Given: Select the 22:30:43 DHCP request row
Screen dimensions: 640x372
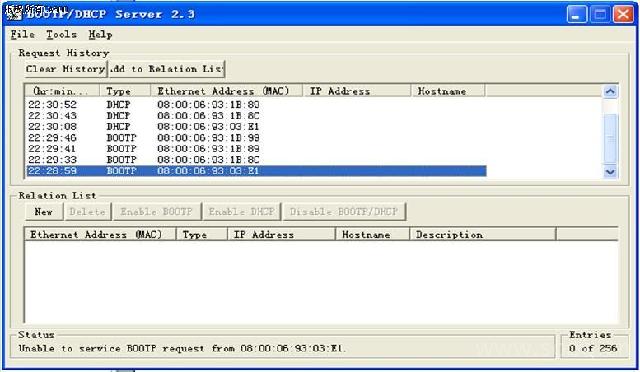Looking at the screenshot, I should [256, 116].
